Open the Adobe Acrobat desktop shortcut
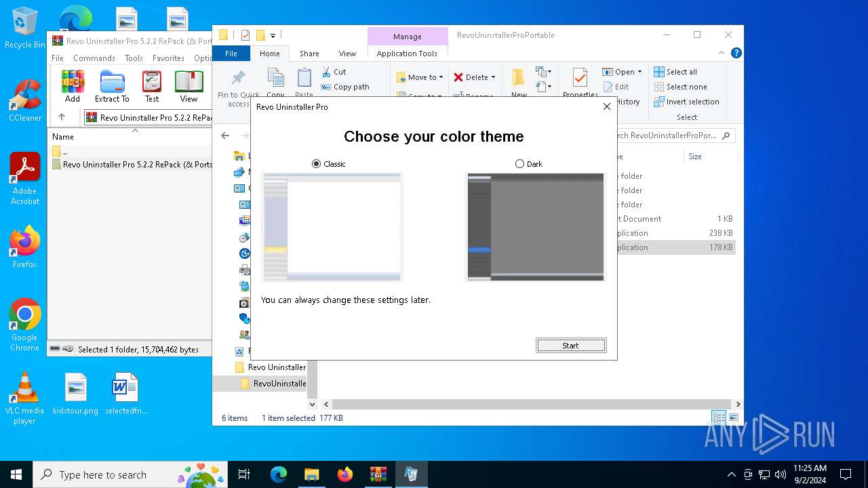This screenshot has height=488, width=868. pyautogui.click(x=25, y=178)
